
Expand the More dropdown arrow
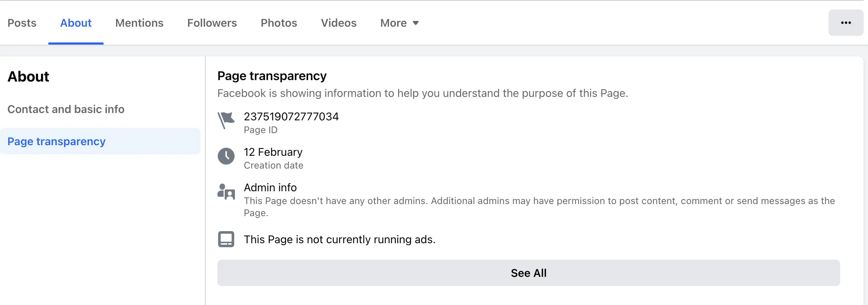(416, 23)
